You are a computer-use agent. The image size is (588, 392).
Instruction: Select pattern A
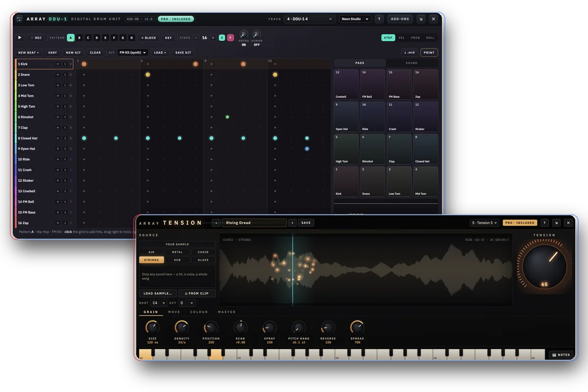coord(71,38)
